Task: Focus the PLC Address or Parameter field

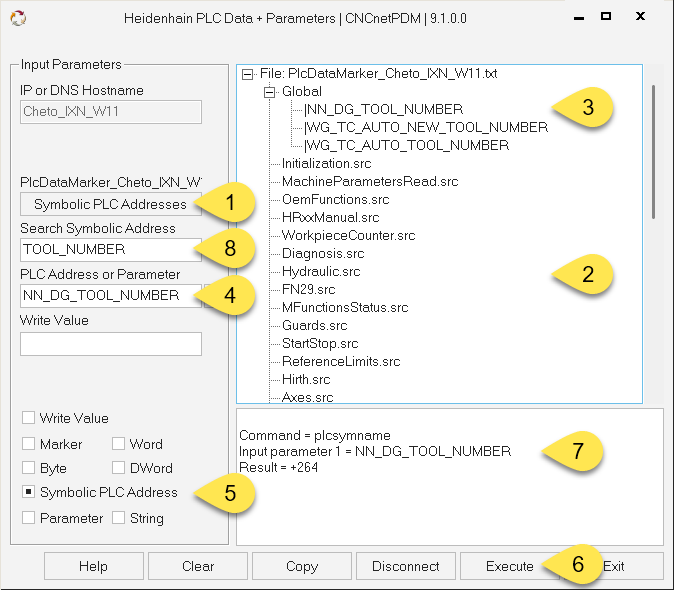Action: pyautogui.click(x=110, y=296)
